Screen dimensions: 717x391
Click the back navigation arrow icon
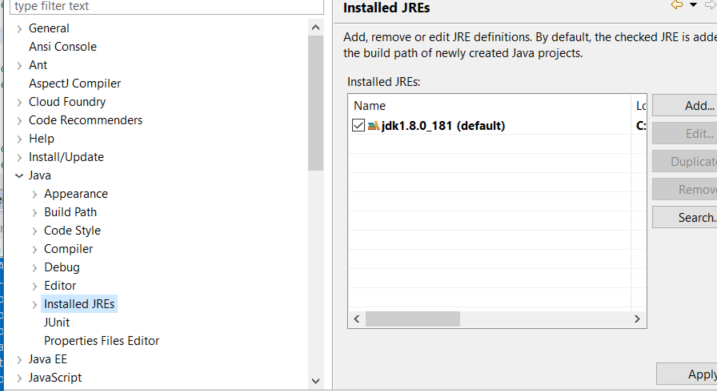(677, 5)
